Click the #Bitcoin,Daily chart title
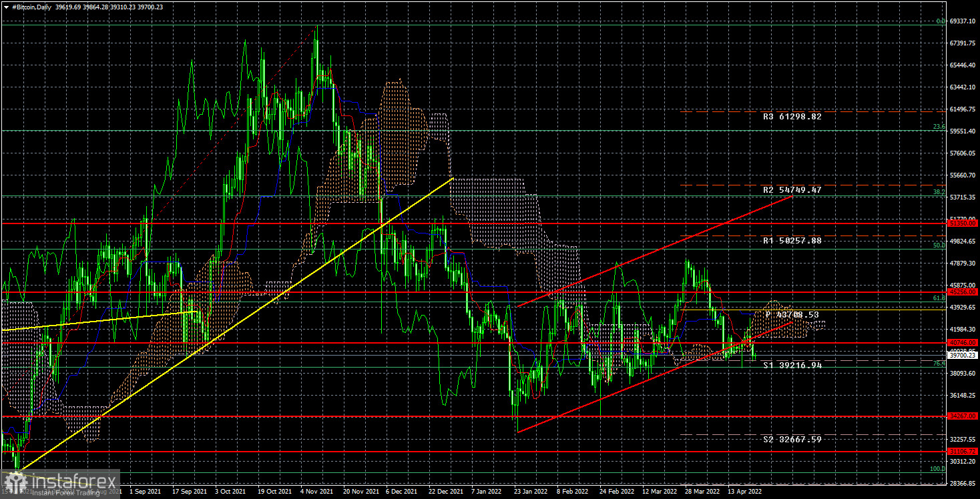 31,7
